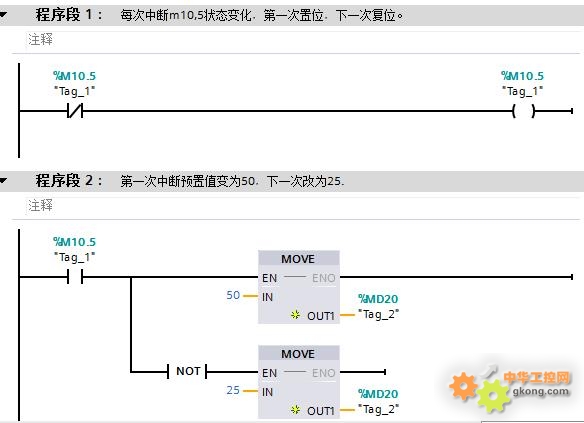Image resolution: width=584 pixels, height=423 pixels.
Task: Click 注释 comment field in network 2
Action: (x=298, y=206)
